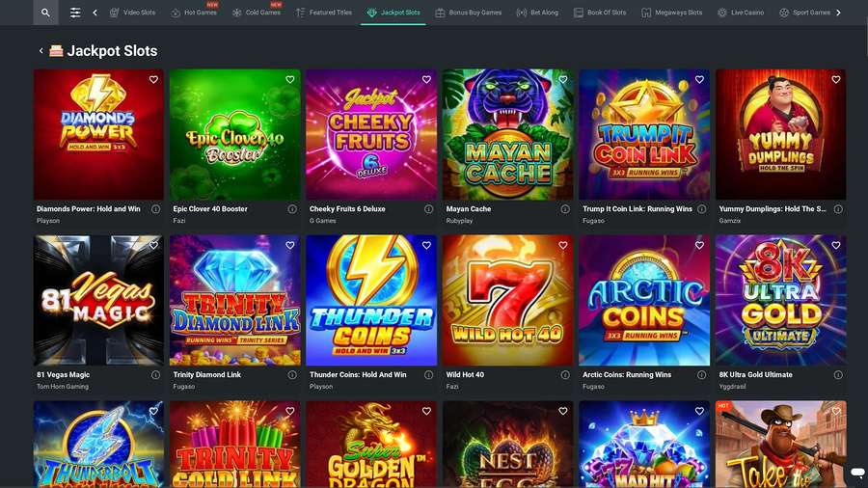Favorite the Diamonds Power game with the heart

tap(153, 80)
